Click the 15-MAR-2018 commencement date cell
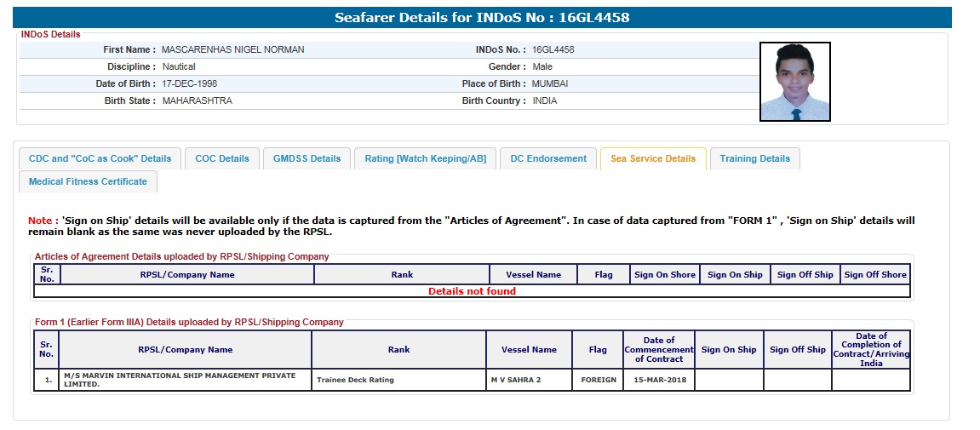980x430 pixels. point(658,380)
